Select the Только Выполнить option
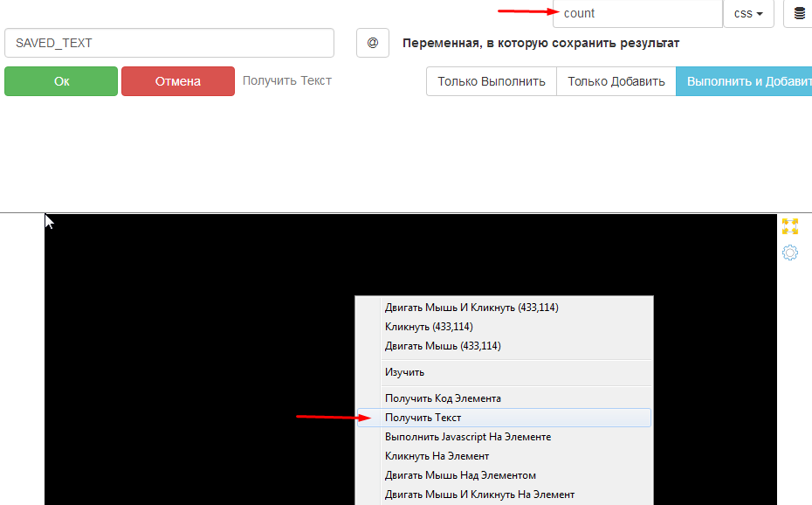Viewport: 812px width, 505px height. click(492, 81)
